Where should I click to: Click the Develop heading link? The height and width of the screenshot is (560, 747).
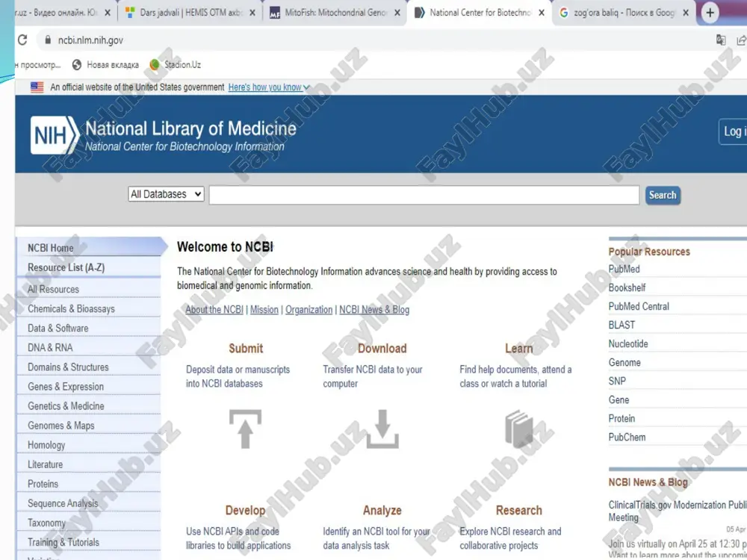(245, 511)
